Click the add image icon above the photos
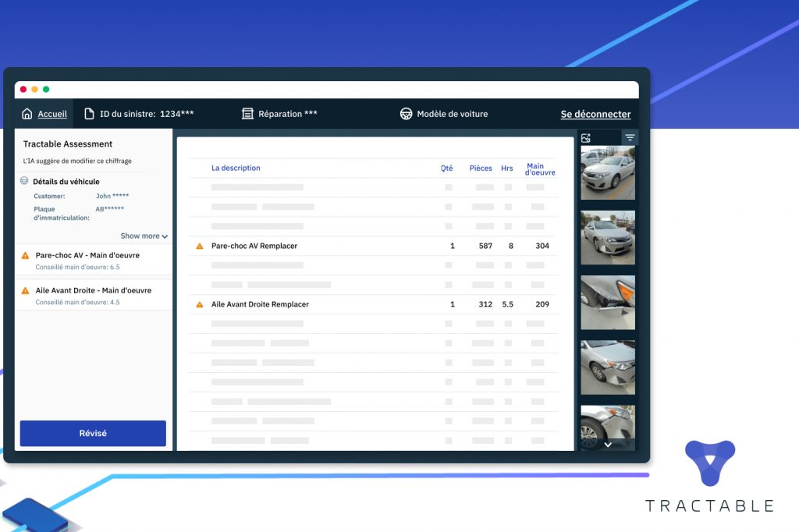 pos(586,138)
